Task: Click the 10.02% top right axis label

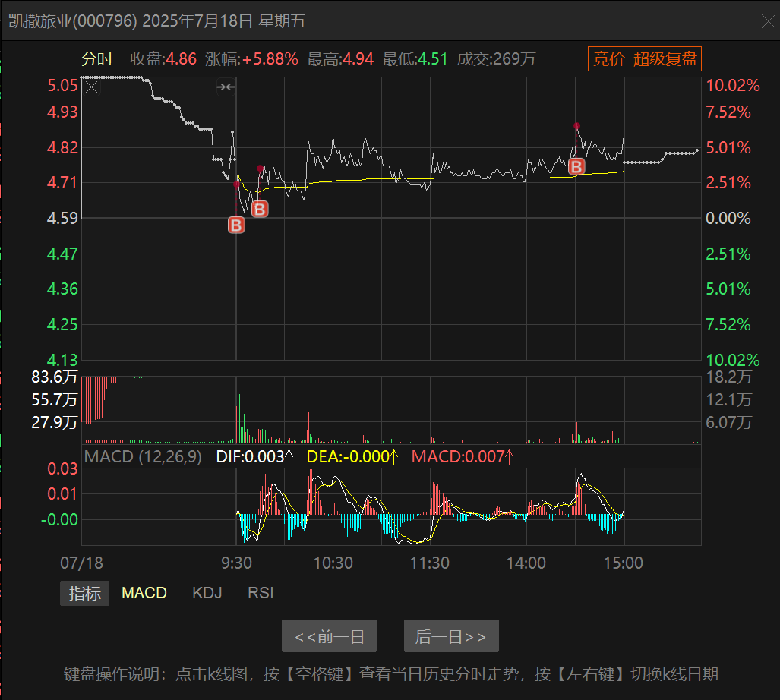Action: [733, 86]
